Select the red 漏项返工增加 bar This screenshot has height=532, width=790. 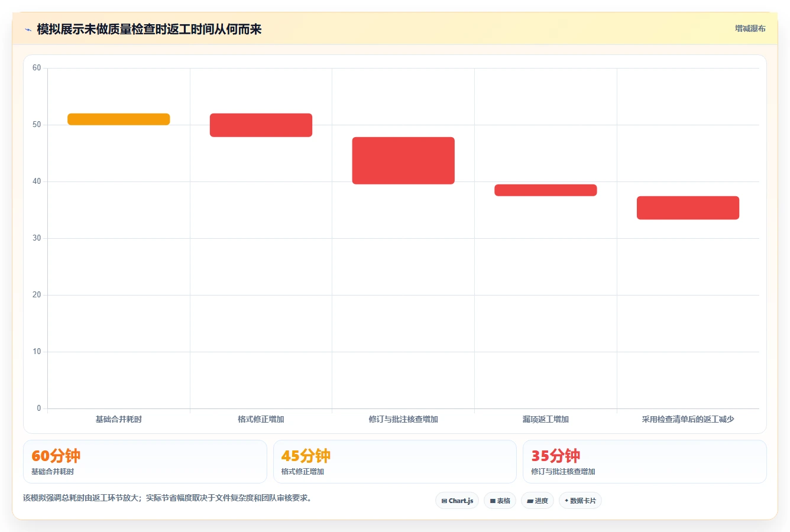(546, 190)
